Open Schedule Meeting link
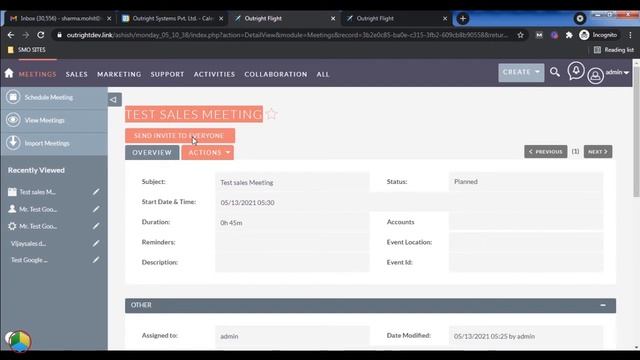This screenshot has width=640, height=360. (x=49, y=97)
